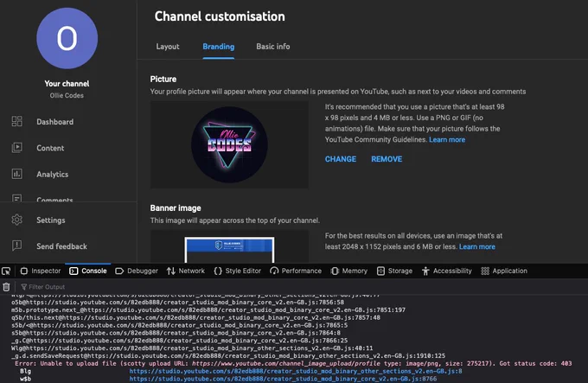Click the Memory chip icon
Image resolution: width=588 pixels, height=383 pixels.
(x=335, y=271)
